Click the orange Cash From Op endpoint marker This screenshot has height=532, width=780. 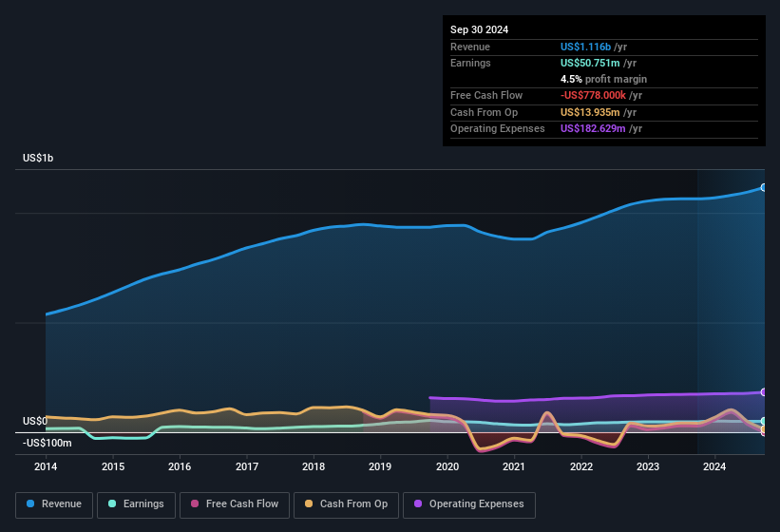click(764, 428)
